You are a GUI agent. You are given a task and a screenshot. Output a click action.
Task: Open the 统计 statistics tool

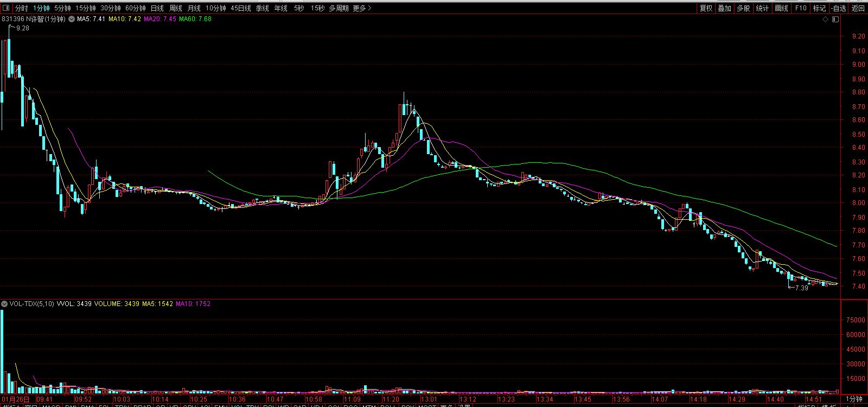coord(762,8)
